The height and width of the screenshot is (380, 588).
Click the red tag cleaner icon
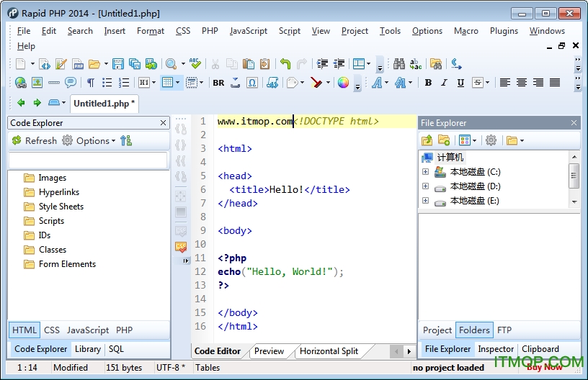[316, 82]
